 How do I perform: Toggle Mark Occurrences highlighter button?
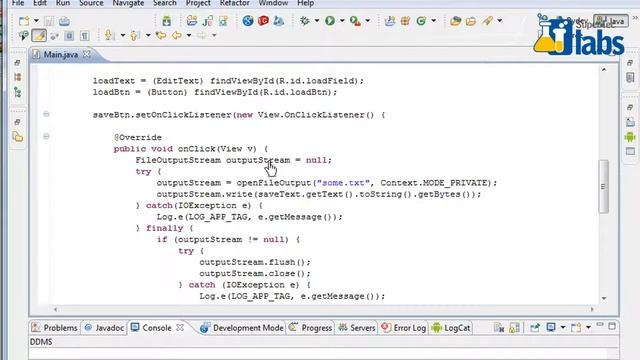(39, 36)
